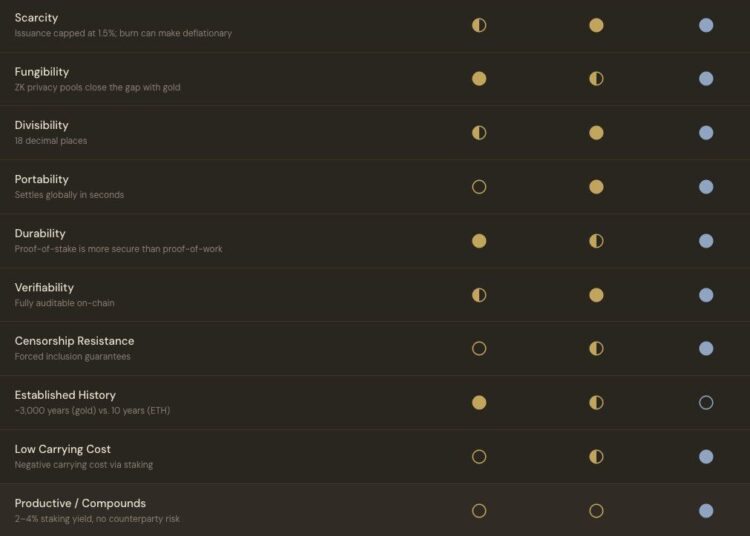Click the half-filled gold circle in Scarcity row

pos(479,25)
